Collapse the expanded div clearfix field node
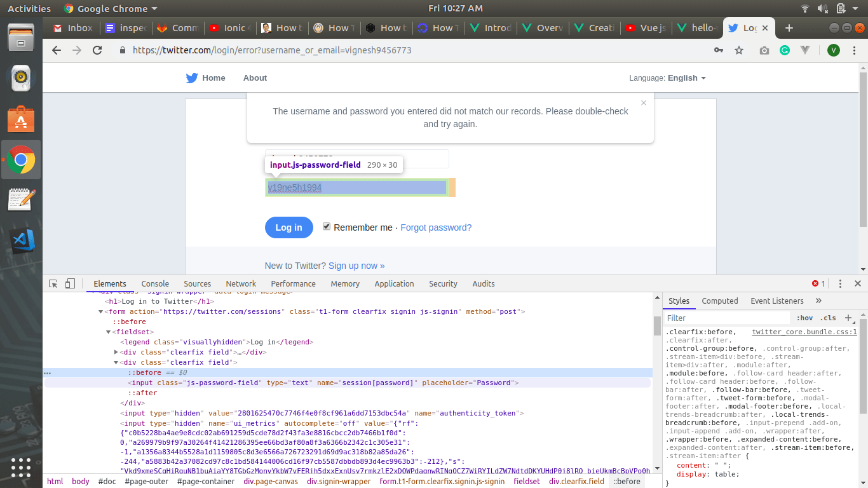 (x=116, y=362)
